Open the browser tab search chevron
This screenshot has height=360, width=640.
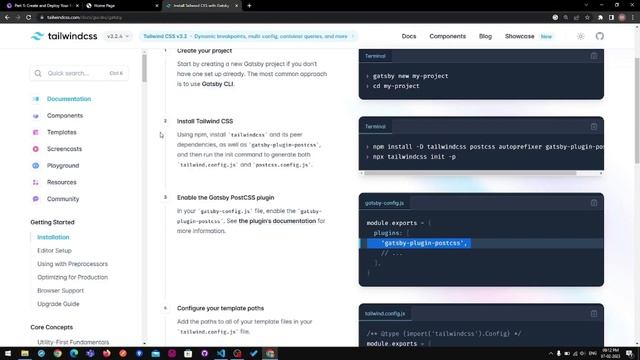click(586, 5)
